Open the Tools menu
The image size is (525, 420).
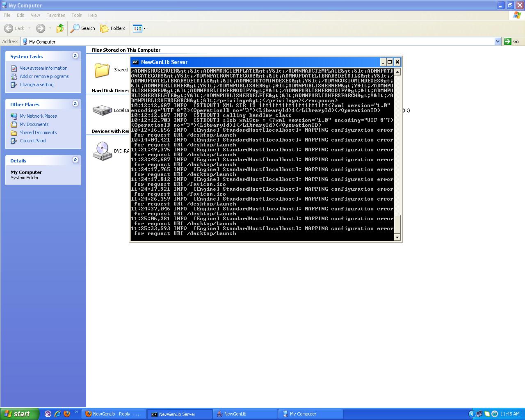pyautogui.click(x=77, y=15)
